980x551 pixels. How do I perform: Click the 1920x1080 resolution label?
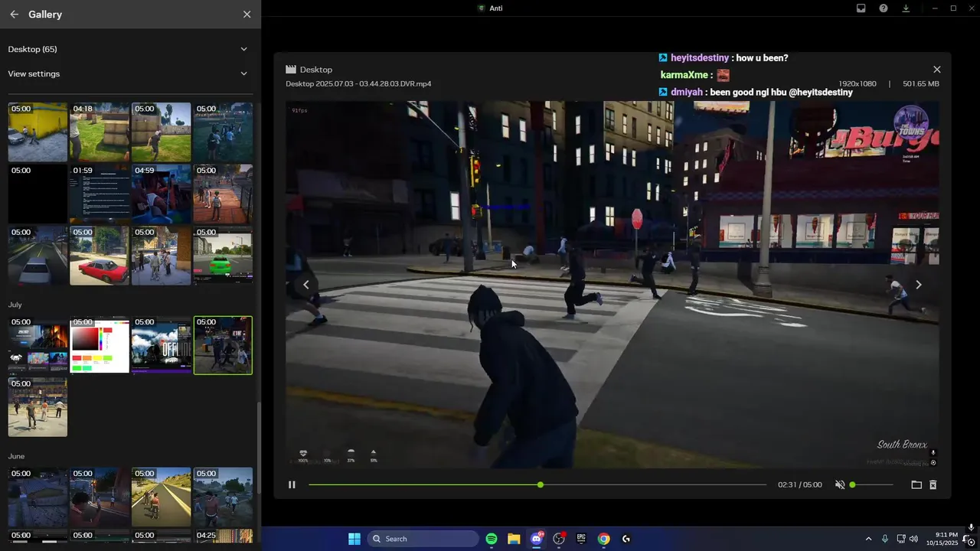tap(857, 83)
